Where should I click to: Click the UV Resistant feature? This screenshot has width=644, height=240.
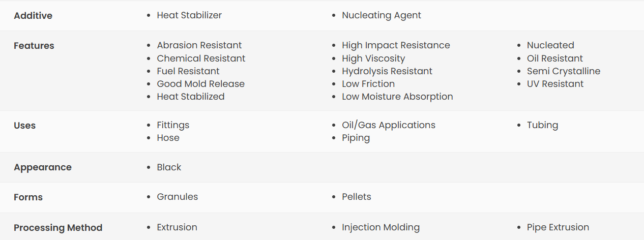coord(555,84)
